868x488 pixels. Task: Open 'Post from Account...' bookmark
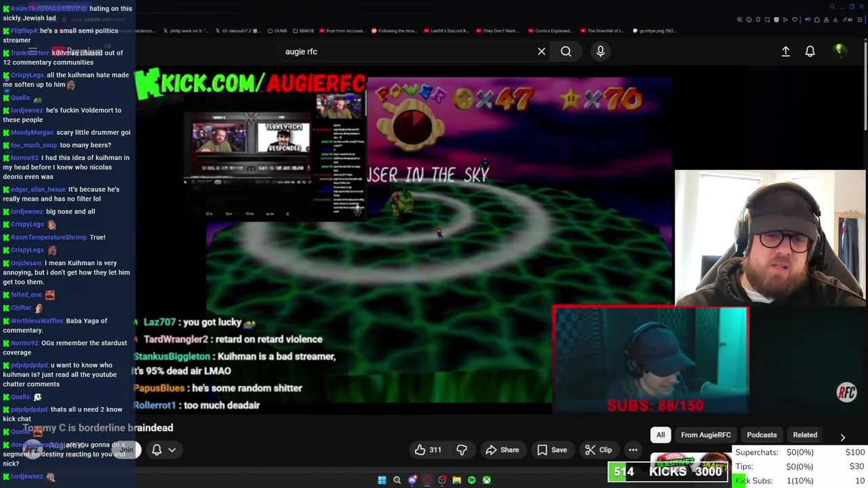click(x=341, y=30)
